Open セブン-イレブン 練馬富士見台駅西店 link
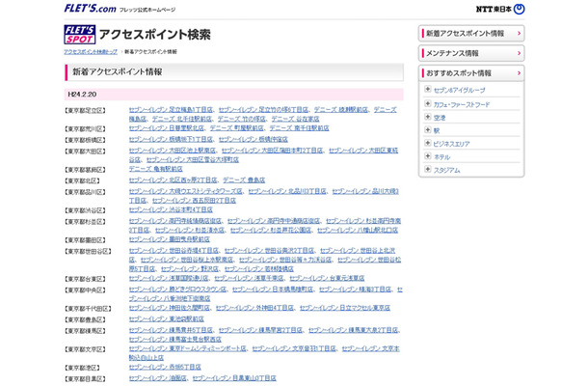The image size is (588, 386). [175, 340]
